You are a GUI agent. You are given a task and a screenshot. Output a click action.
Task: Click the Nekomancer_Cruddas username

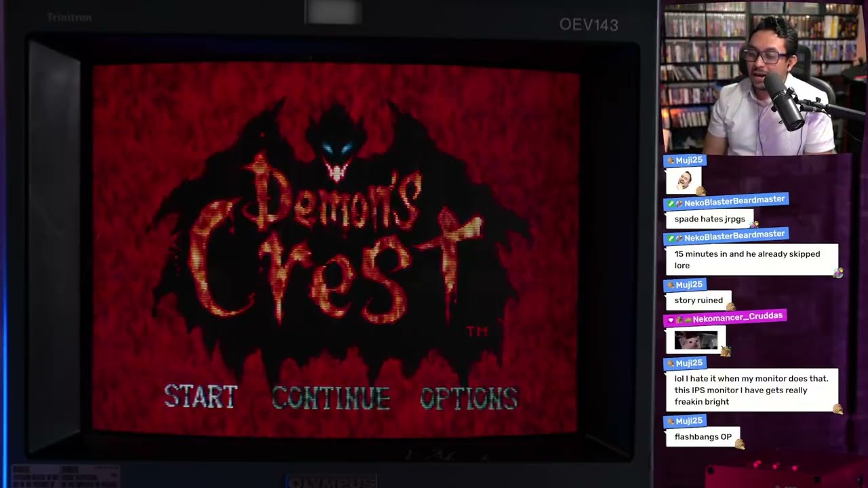[737, 317]
